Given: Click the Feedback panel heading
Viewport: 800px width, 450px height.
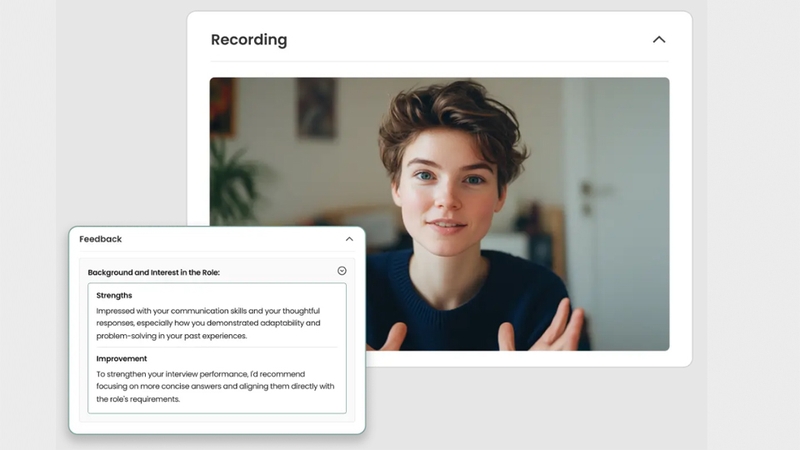Looking at the screenshot, I should click(x=101, y=239).
